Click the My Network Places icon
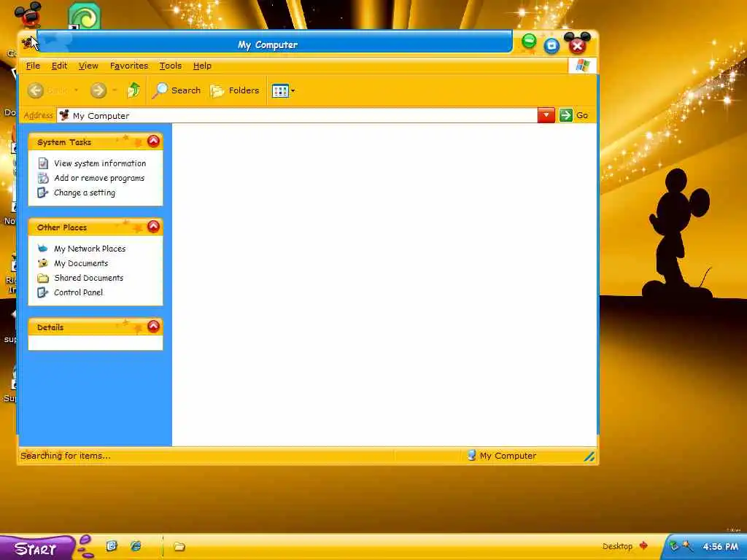 pyautogui.click(x=43, y=249)
